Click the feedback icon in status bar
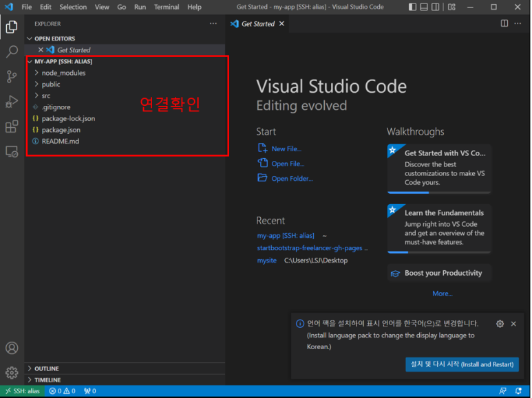This screenshot has width=532, height=398. (502, 391)
